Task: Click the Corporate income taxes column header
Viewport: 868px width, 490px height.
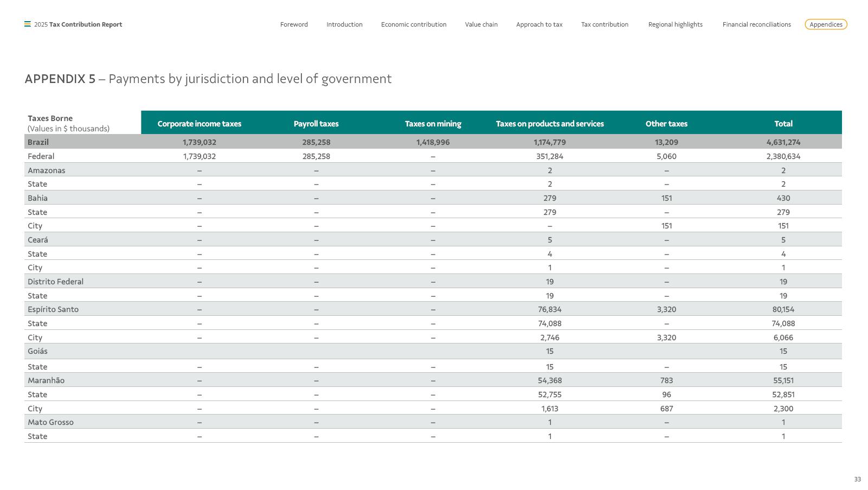Action: coord(199,124)
